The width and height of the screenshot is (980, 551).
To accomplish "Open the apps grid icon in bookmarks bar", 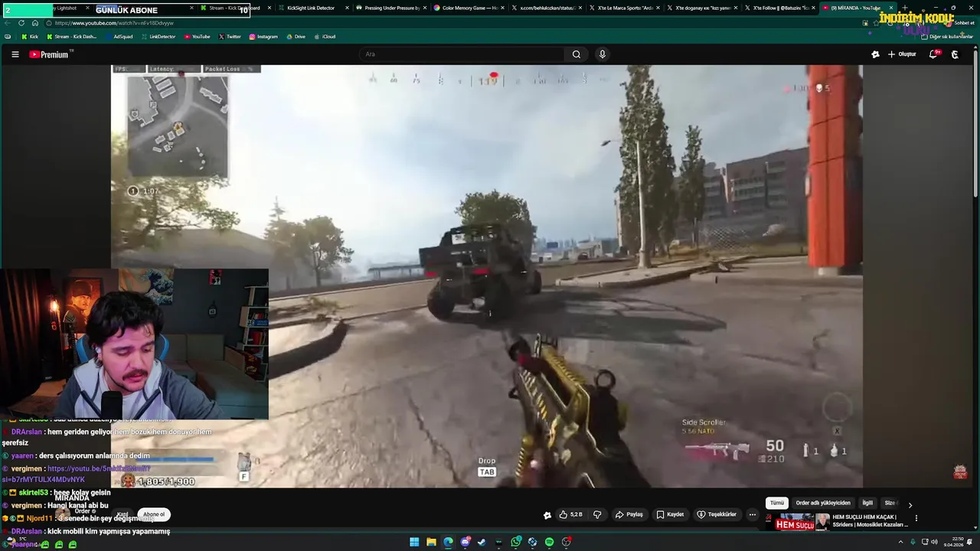I will pyautogui.click(x=8, y=37).
